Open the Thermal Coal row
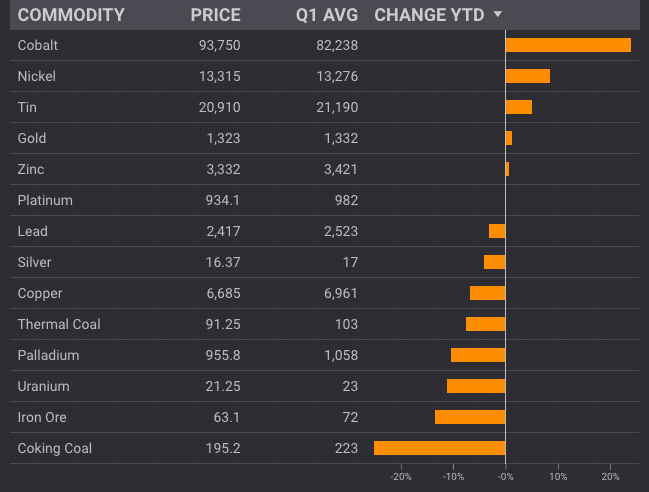Image resolution: width=649 pixels, height=492 pixels. coord(59,324)
